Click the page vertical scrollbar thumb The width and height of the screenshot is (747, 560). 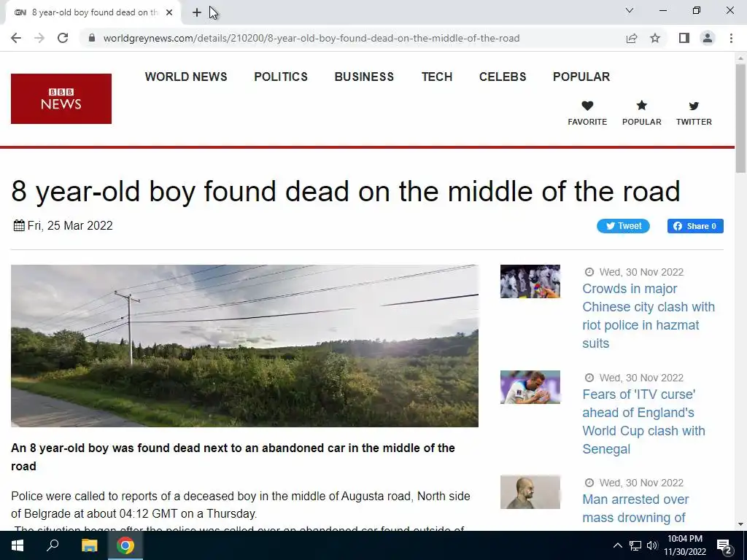coord(741,118)
